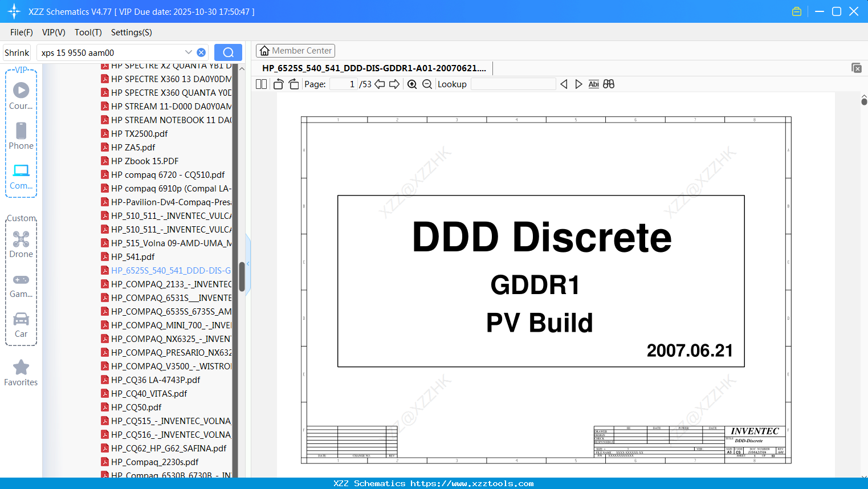Open the Courses sidebar category
This screenshot has width=868, height=489.
(21, 96)
